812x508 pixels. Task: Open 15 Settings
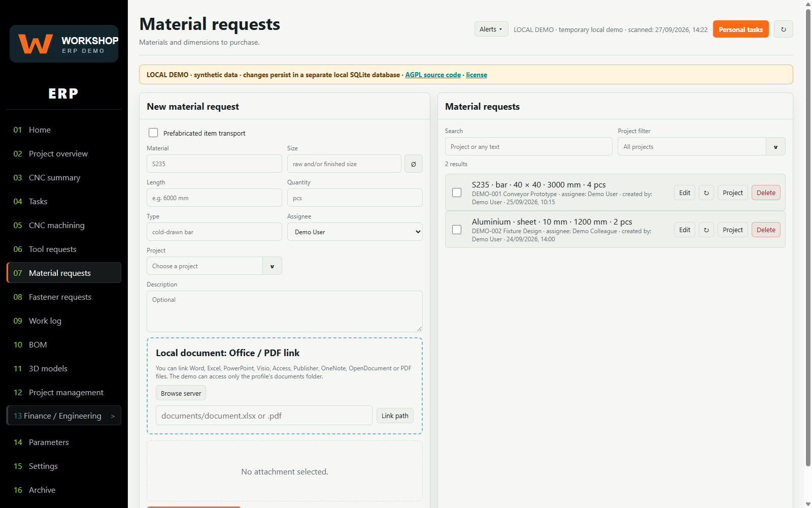pyautogui.click(x=64, y=466)
